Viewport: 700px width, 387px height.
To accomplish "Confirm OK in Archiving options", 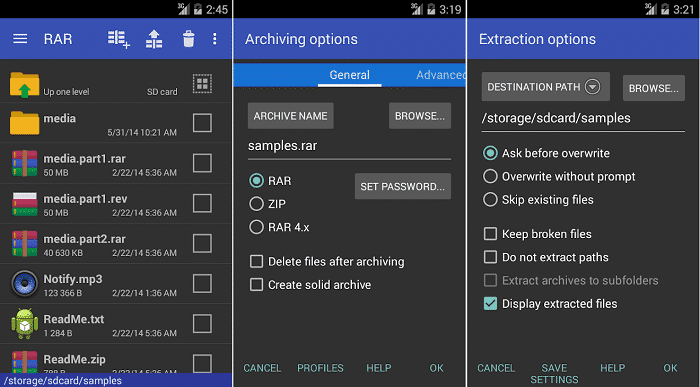I will point(437,368).
